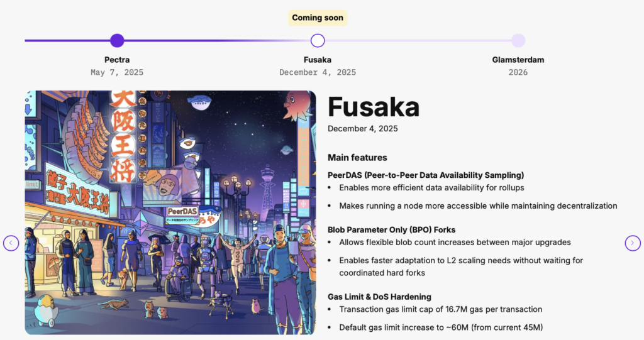Click the Coming soon badge
This screenshot has height=340, width=644.
point(318,18)
